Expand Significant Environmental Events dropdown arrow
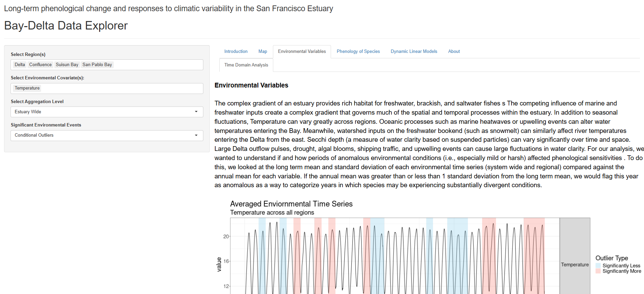644x294 pixels. [x=196, y=135]
